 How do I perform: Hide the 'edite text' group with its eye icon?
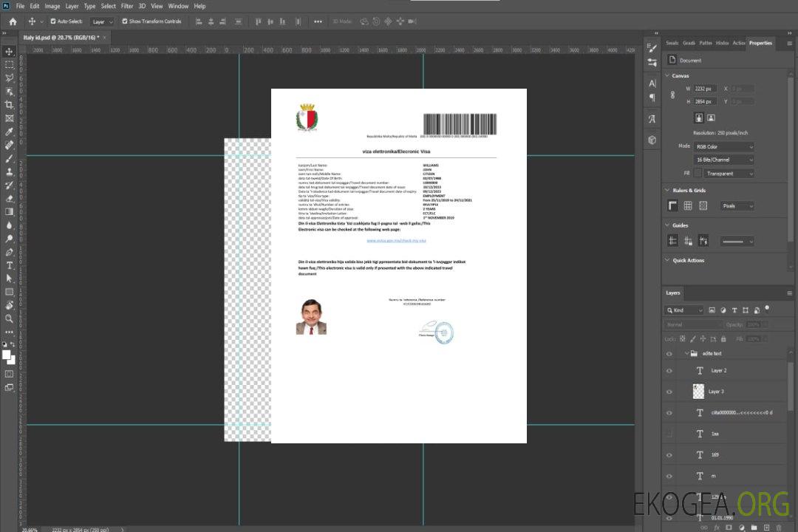coord(669,354)
